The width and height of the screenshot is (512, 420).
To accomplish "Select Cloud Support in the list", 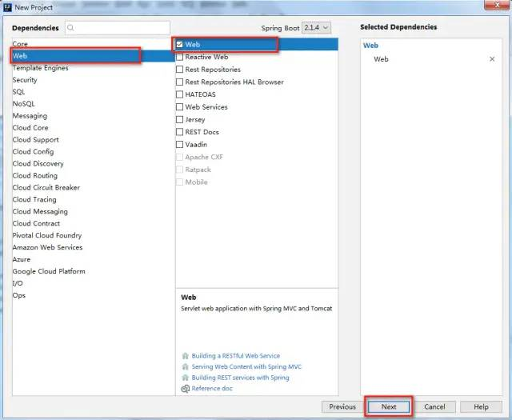I will tap(93, 140).
